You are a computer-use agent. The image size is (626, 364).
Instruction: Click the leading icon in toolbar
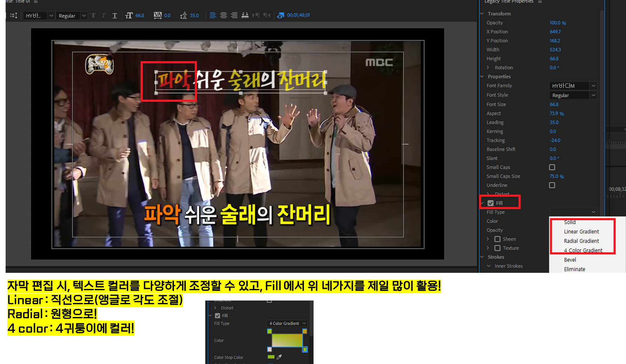(x=183, y=15)
